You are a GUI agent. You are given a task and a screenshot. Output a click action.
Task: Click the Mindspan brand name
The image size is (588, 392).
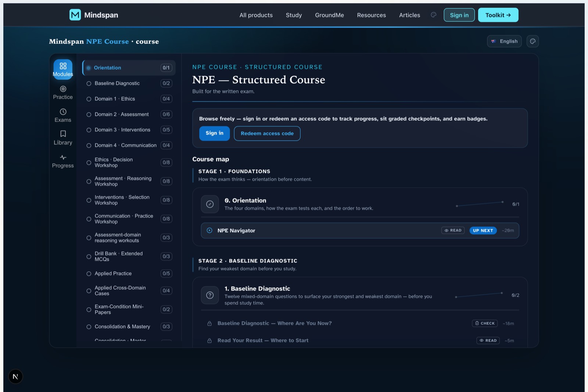pyautogui.click(x=101, y=15)
